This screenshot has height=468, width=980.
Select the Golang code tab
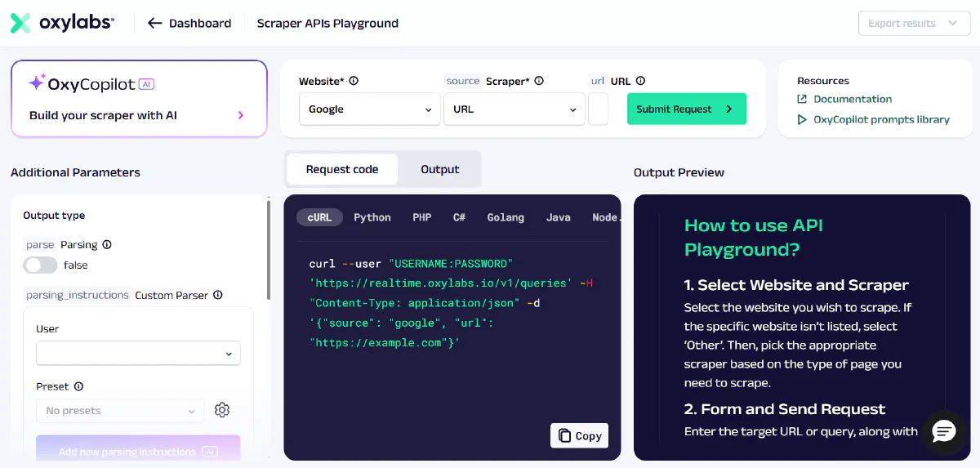[x=506, y=217]
